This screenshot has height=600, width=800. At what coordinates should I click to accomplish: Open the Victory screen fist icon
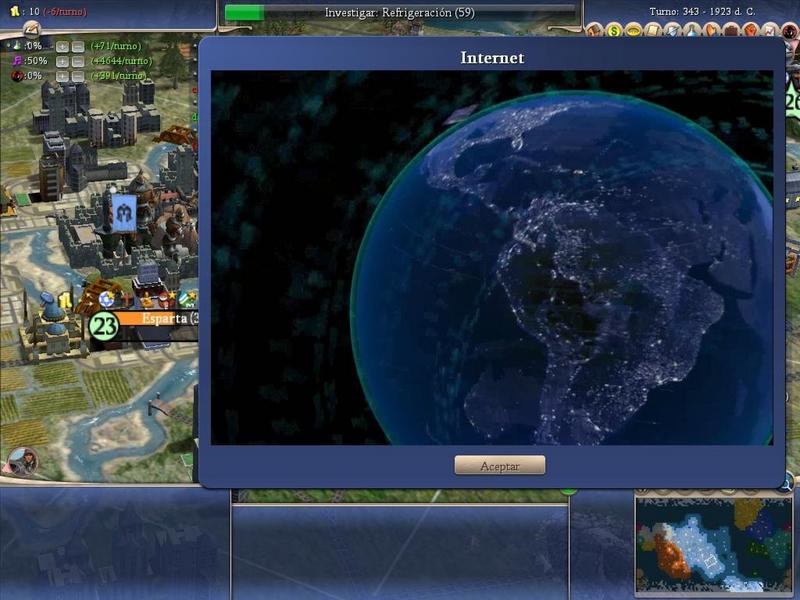point(750,31)
